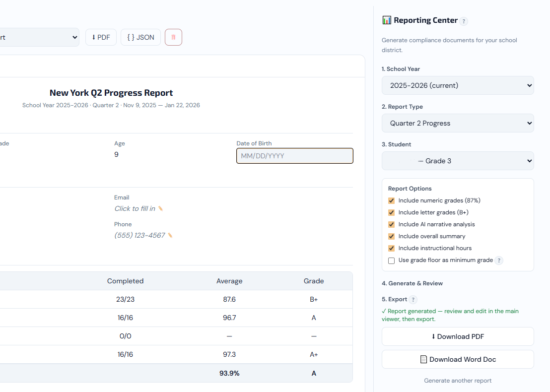
Task: Click the Date of Birth input field
Action: point(294,155)
